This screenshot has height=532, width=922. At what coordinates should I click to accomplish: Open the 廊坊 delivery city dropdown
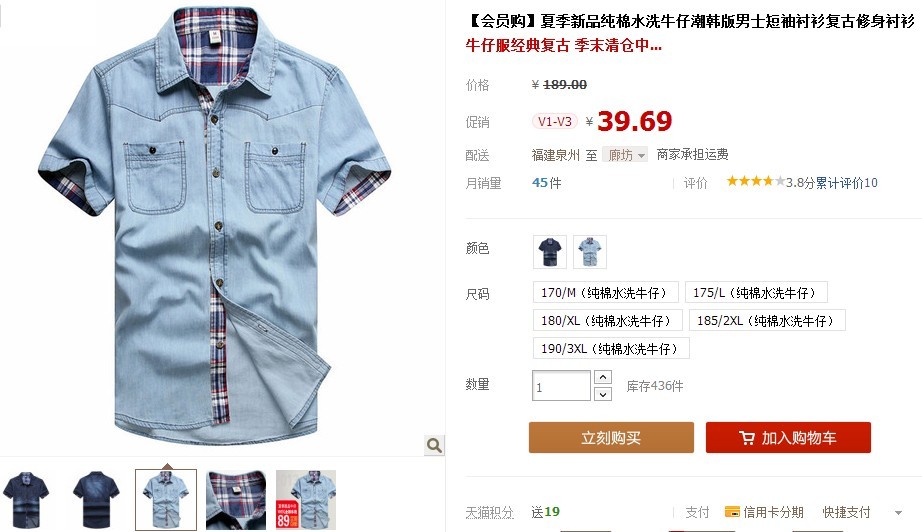click(x=626, y=155)
